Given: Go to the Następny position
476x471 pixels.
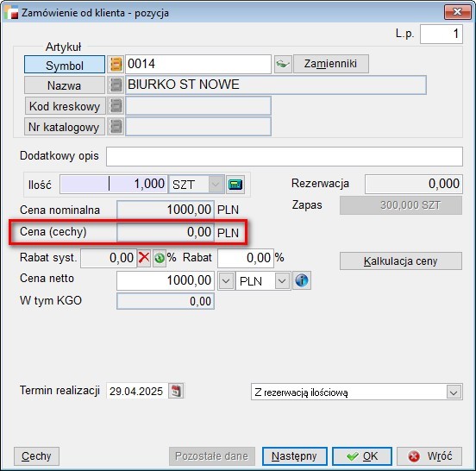Looking at the screenshot, I should tap(294, 455).
